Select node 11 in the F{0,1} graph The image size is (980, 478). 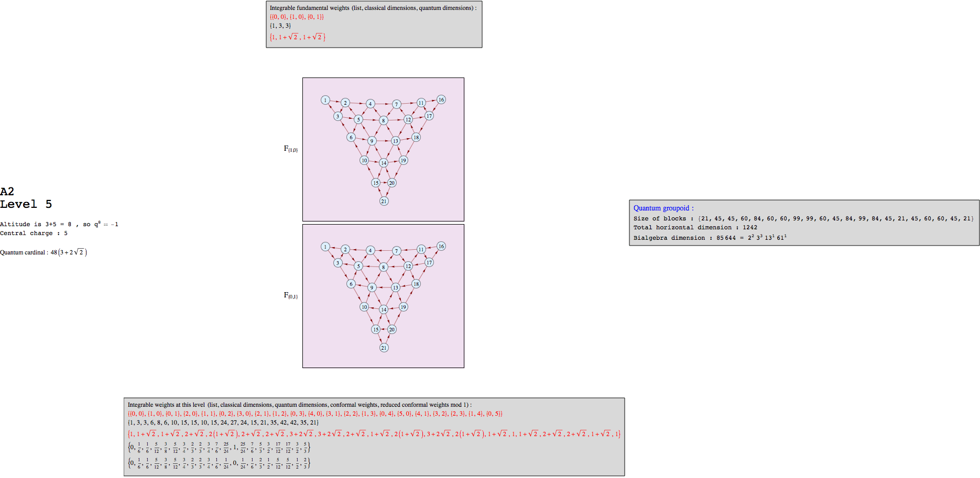(x=421, y=249)
